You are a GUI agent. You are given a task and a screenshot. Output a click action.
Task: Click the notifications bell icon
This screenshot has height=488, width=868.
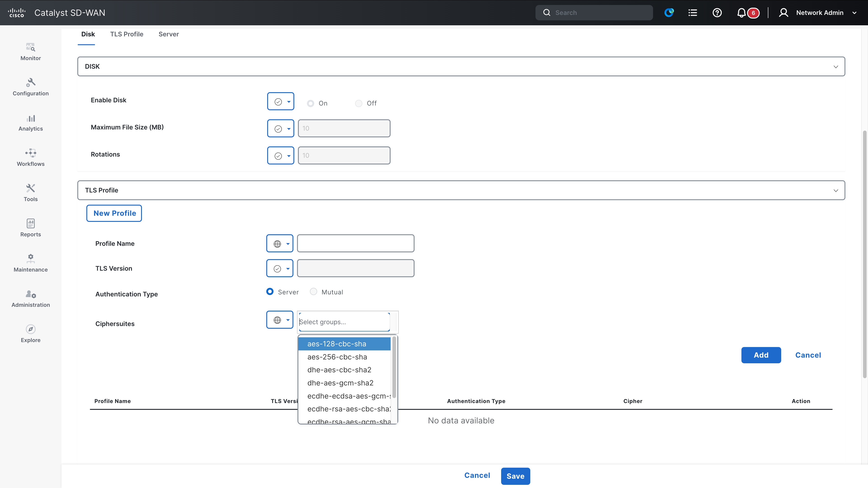coord(741,13)
